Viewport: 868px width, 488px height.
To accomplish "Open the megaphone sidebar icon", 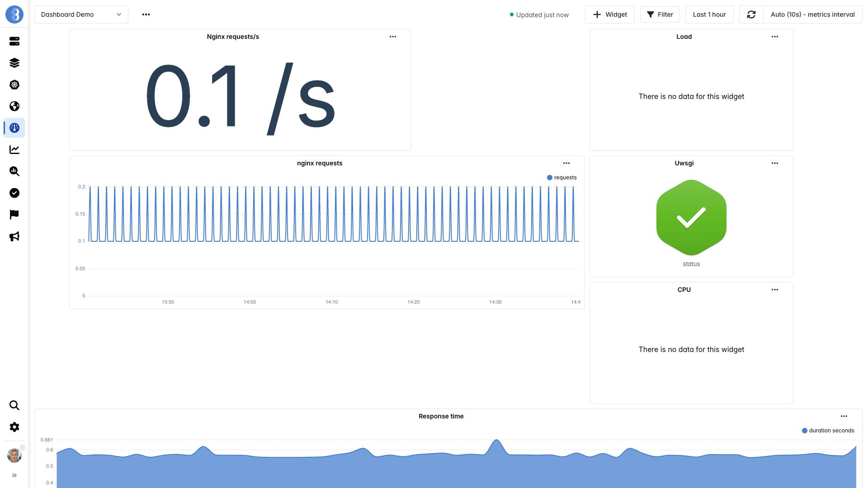I will 14,236.
